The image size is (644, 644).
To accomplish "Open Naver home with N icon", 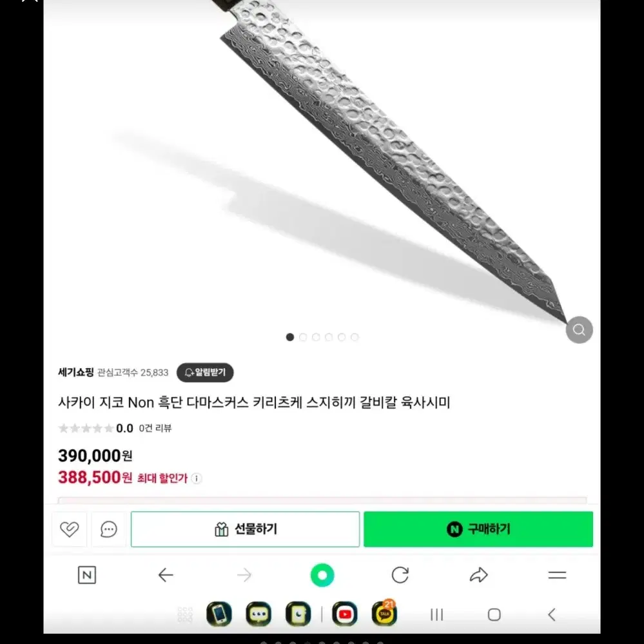I will click(86, 574).
